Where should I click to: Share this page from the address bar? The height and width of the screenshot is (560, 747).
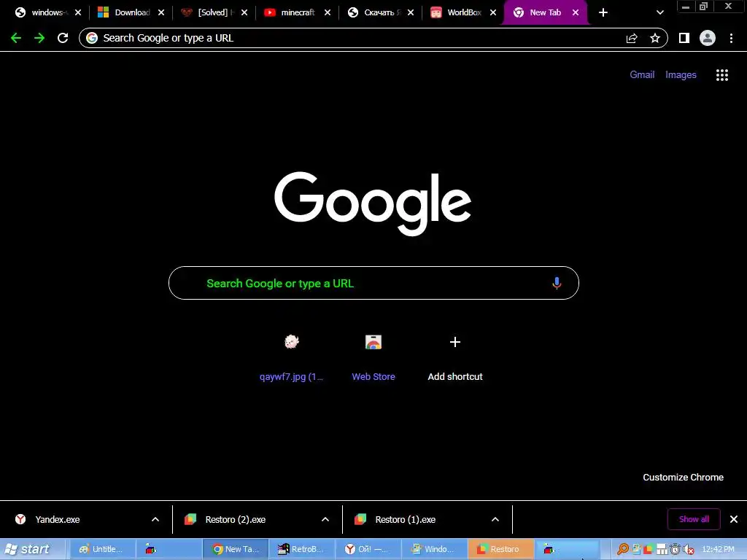pos(632,38)
